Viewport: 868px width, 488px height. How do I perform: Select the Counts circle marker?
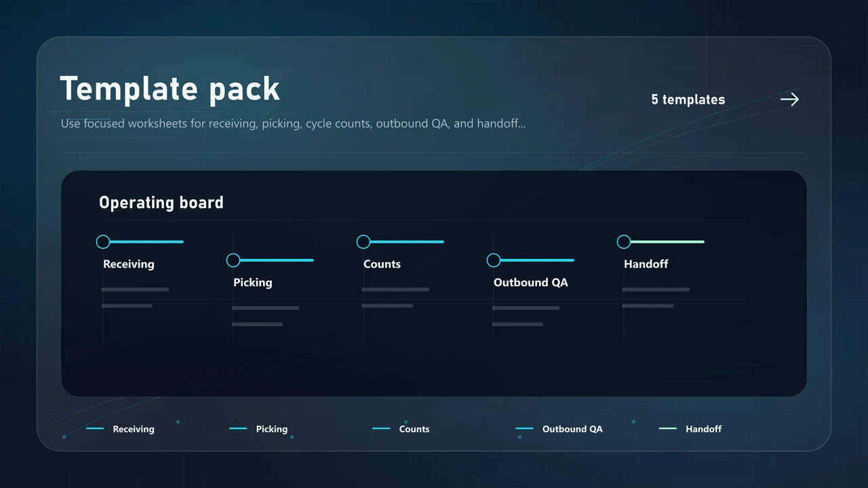coord(363,242)
